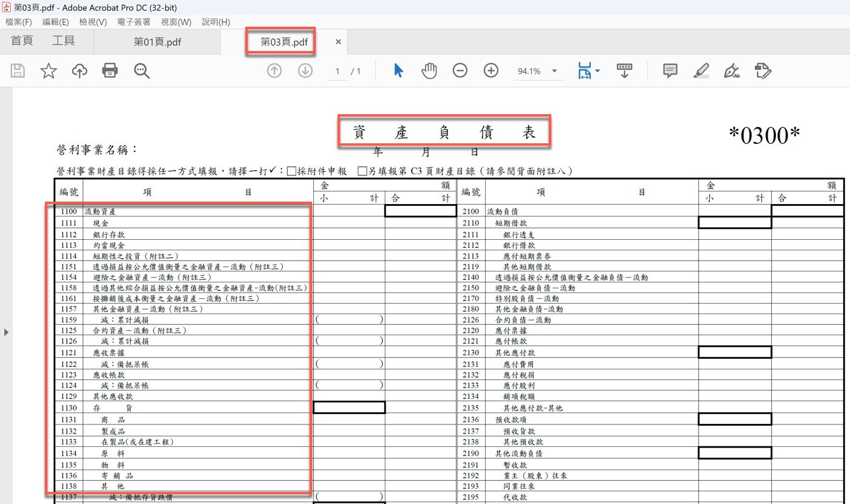Zoom in with the plus icon
850x504 pixels.
491,71
